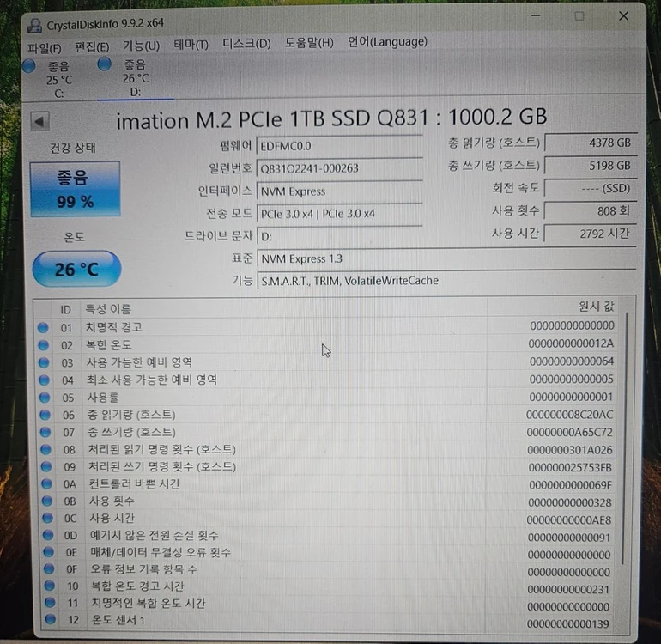
Task: Click the status icon for attribute 01 치명적 경고
Action: [x=43, y=328]
